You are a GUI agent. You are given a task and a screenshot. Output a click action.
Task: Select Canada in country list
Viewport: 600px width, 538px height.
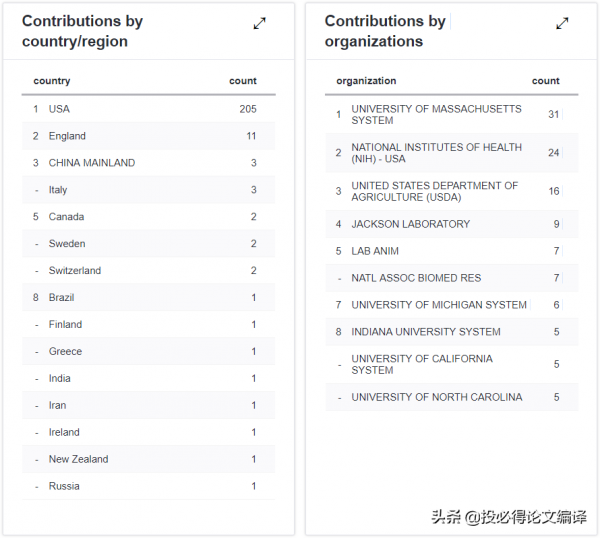tap(66, 217)
